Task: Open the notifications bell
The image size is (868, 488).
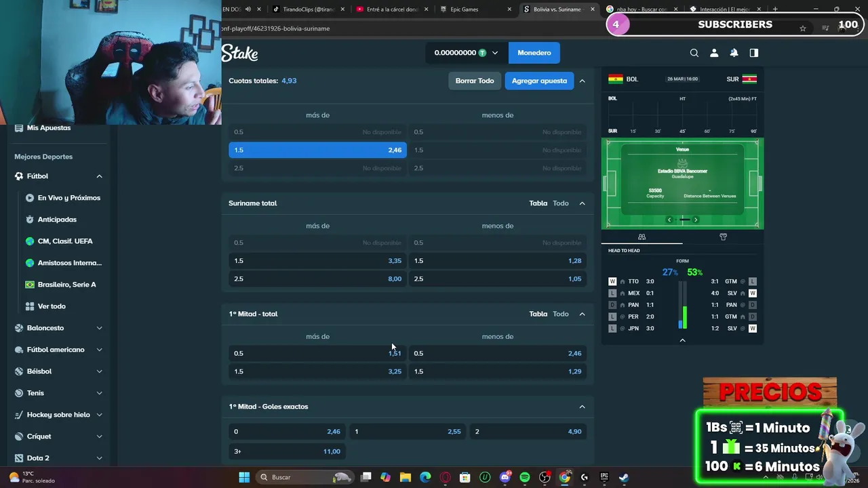Action: [x=734, y=53]
